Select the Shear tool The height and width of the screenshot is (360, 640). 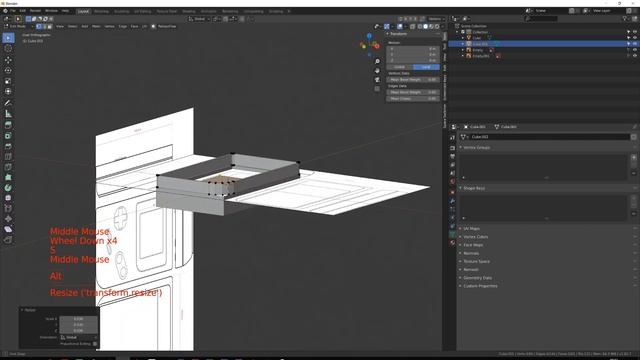(x=8, y=229)
